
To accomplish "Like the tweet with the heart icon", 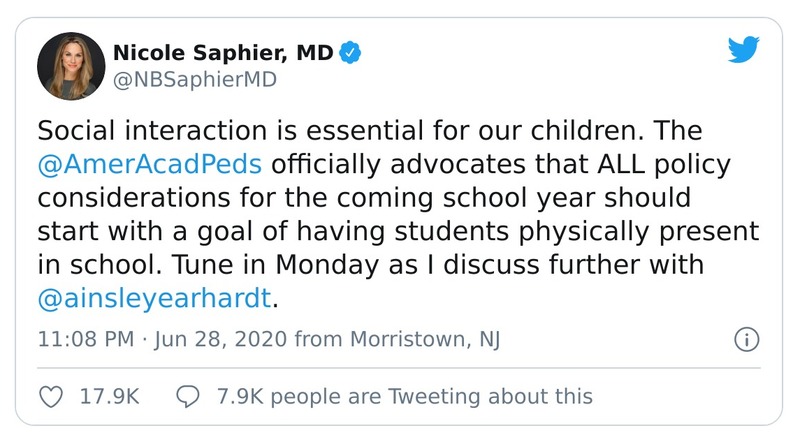I will tap(49, 396).
